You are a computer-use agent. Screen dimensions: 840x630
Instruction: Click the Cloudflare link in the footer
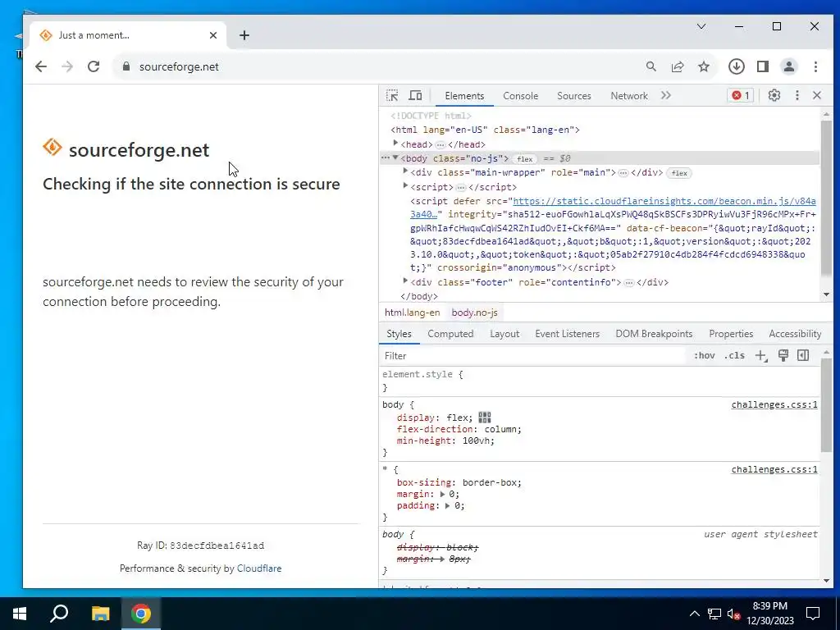(259, 568)
